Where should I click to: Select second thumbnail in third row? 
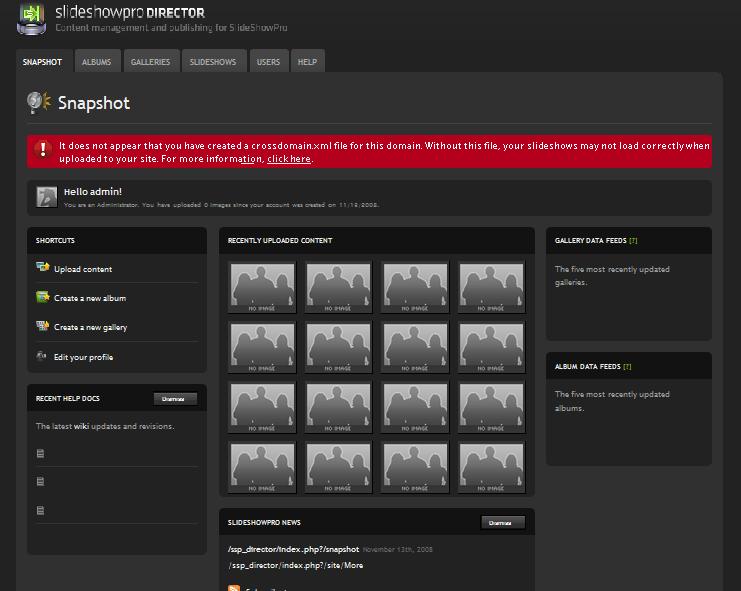pos(338,407)
